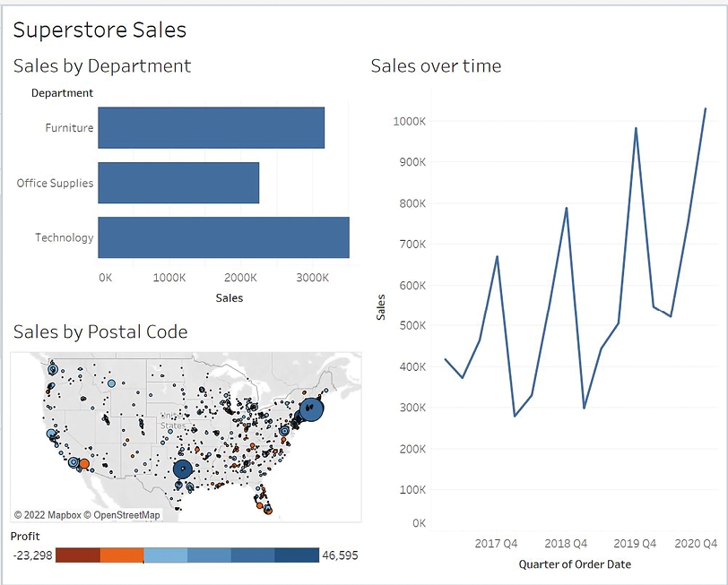Click the Department column header label
Screen dimensions: 728x585
coord(62,92)
